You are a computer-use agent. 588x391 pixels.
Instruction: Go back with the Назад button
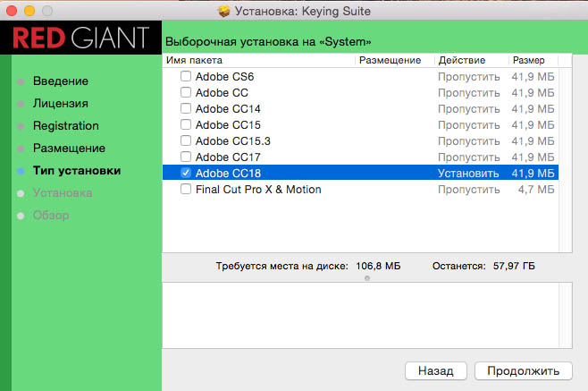(x=436, y=371)
